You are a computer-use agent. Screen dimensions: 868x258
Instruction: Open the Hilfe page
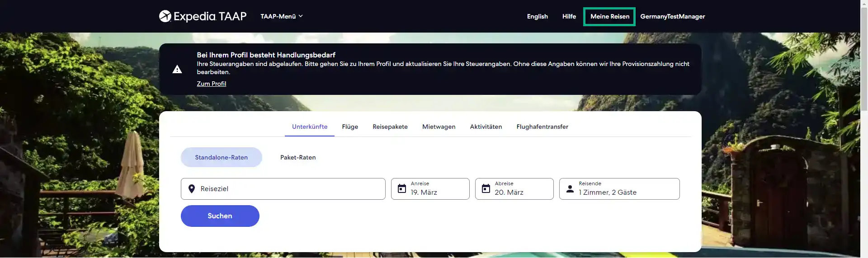tap(569, 16)
